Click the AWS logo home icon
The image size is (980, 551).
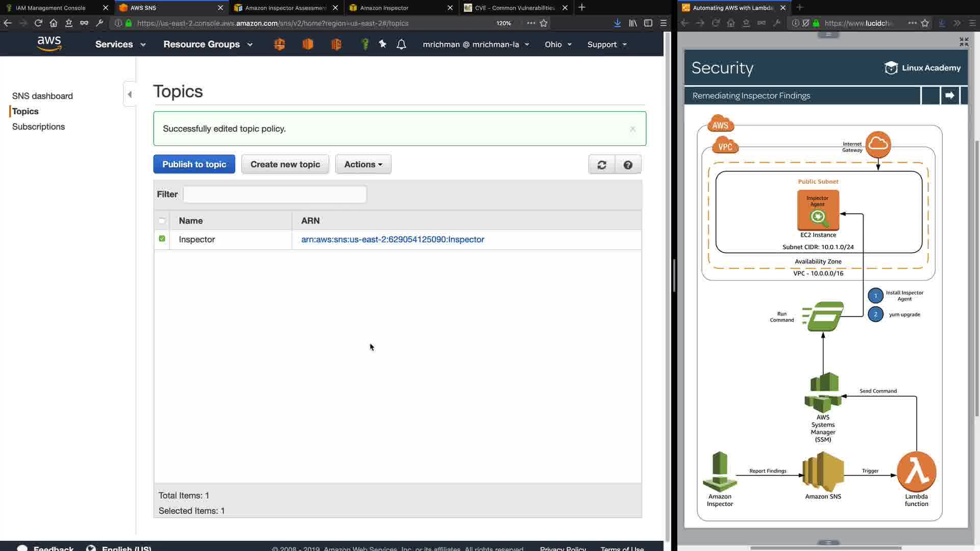[x=50, y=44]
